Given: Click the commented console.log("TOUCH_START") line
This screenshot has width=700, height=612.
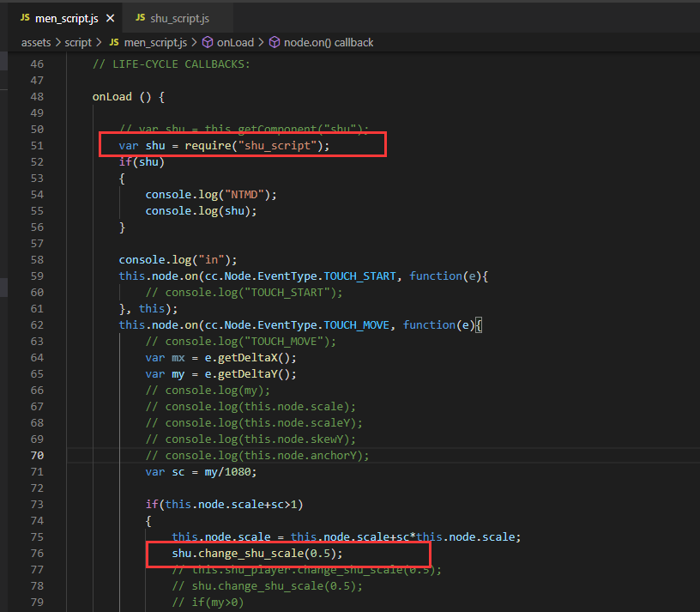Looking at the screenshot, I should pos(244,293).
